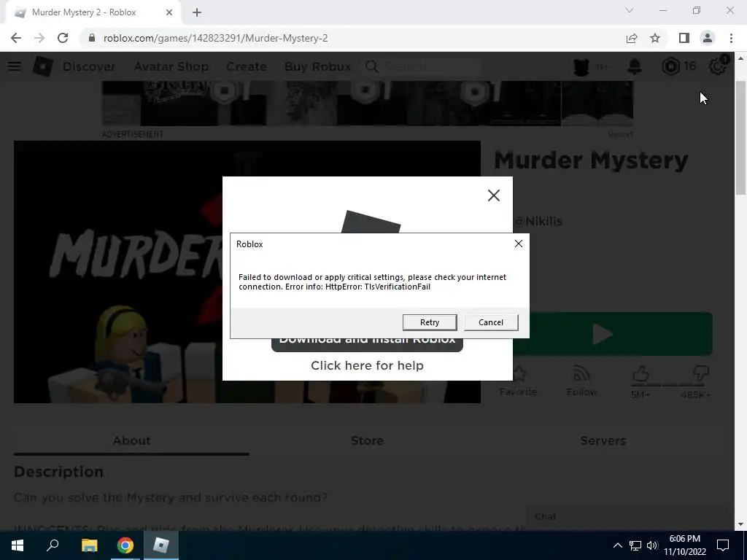Open the Roblox avatar profile icon

[x=581, y=66]
